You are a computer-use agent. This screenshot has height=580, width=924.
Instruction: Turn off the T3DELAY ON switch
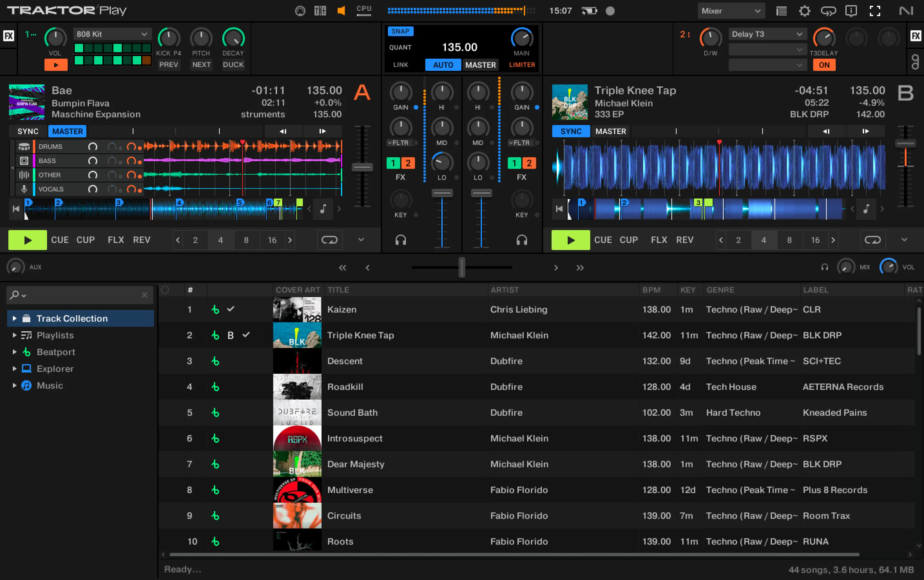coord(824,65)
